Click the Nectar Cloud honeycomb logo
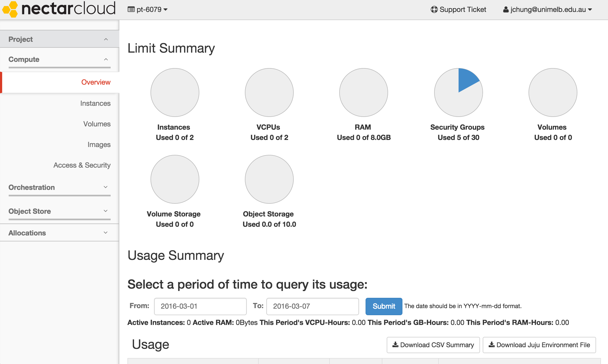Viewport: 608px width, 364px height. point(10,9)
